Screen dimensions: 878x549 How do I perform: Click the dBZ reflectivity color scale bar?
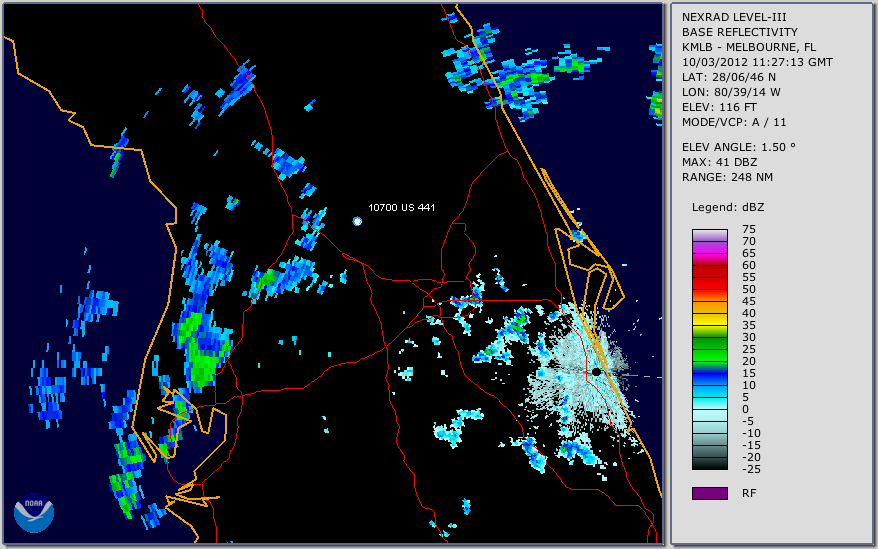pyautogui.click(x=710, y=349)
